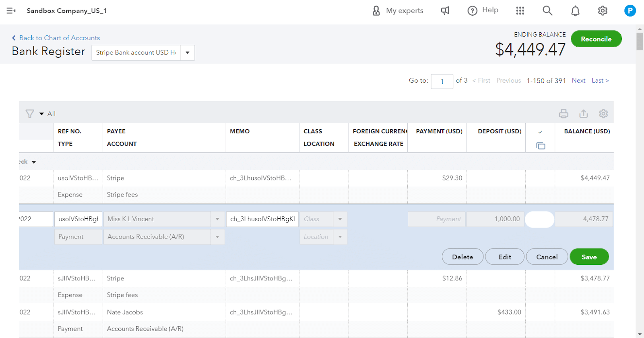Image resolution: width=644 pixels, height=338 pixels.
Task: Click the MEMO column header
Action: pos(240,132)
